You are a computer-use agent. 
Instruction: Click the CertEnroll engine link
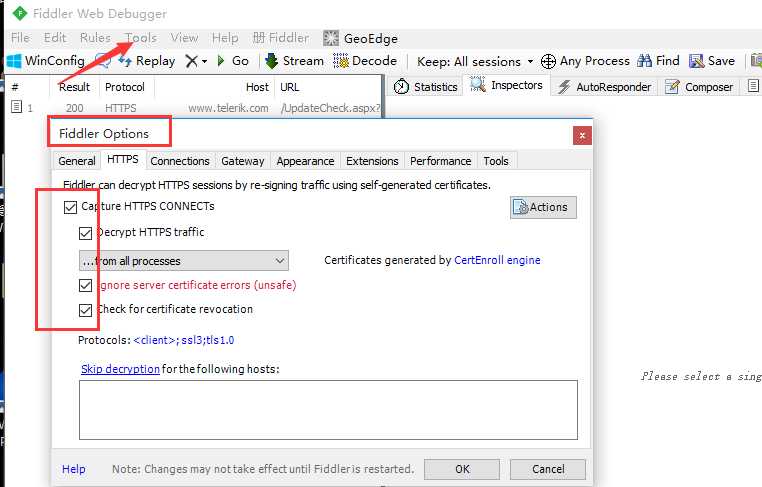click(497, 260)
